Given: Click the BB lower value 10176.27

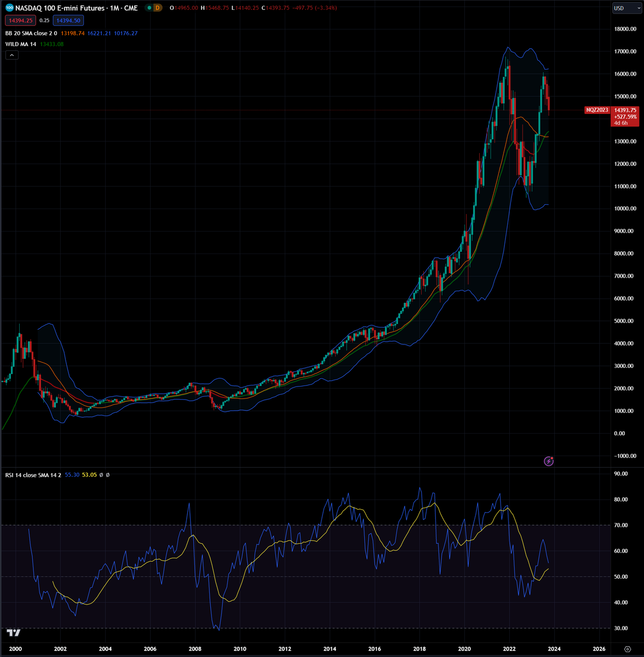Looking at the screenshot, I should coord(125,33).
